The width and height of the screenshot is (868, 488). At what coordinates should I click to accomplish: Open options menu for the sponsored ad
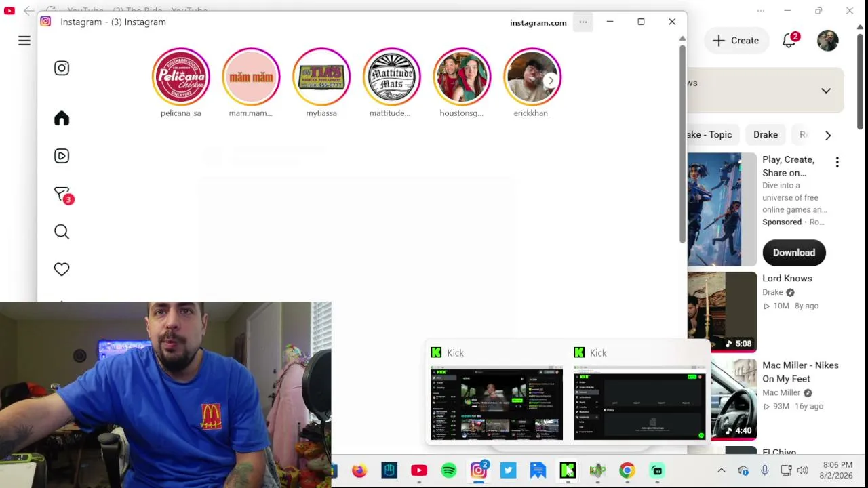[837, 162]
